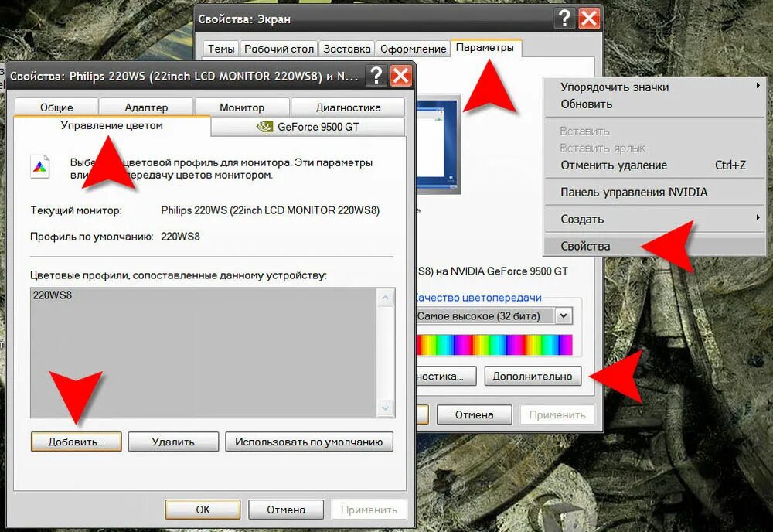Select the 220WS8 profile in list
The height and width of the screenshot is (532, 773).
[x=53, y=295]
